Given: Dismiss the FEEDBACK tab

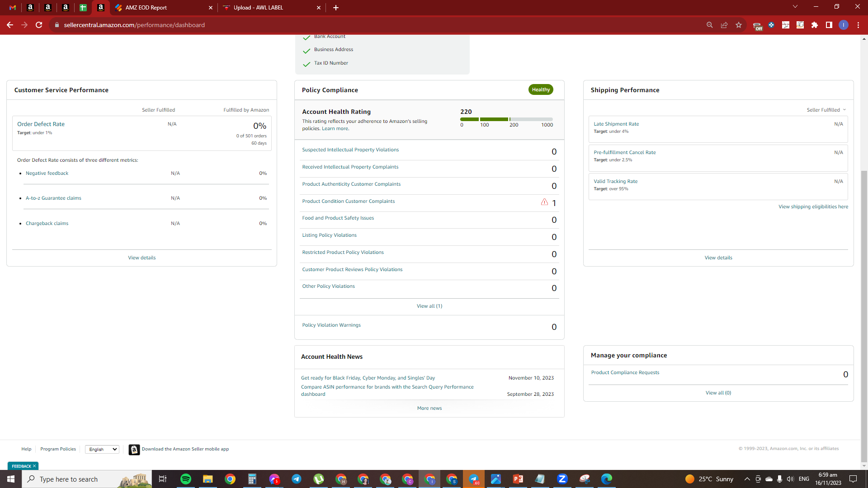Looking at the screenshot, I should (34, 466).
